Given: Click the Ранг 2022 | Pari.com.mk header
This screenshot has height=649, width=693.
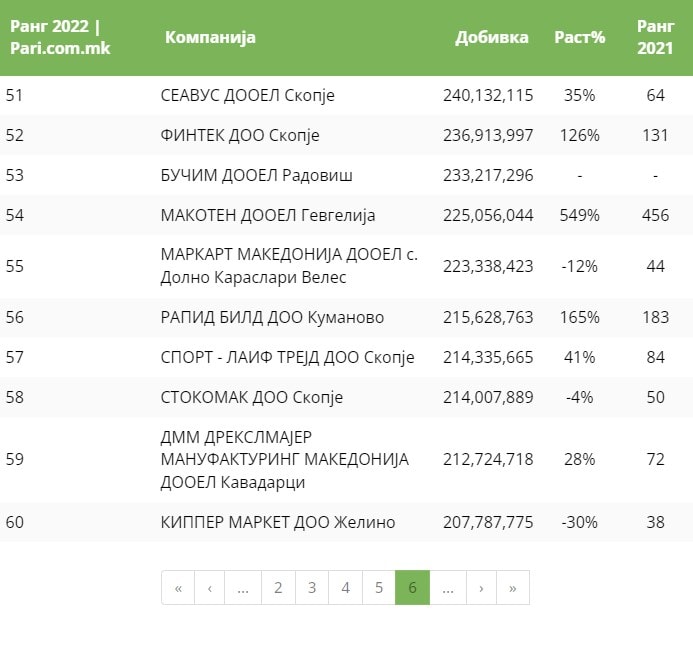Looking at the screenshot, I should 60,37.
